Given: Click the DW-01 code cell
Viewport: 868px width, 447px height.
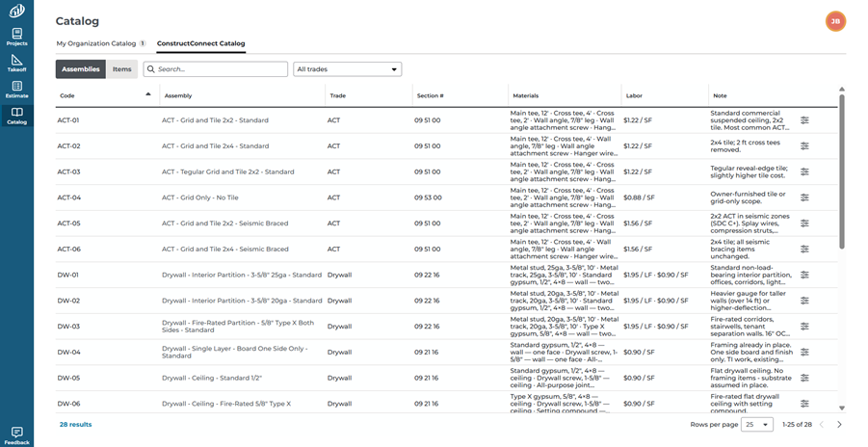Looking at the screenshot, I should [x=68, y=275].
